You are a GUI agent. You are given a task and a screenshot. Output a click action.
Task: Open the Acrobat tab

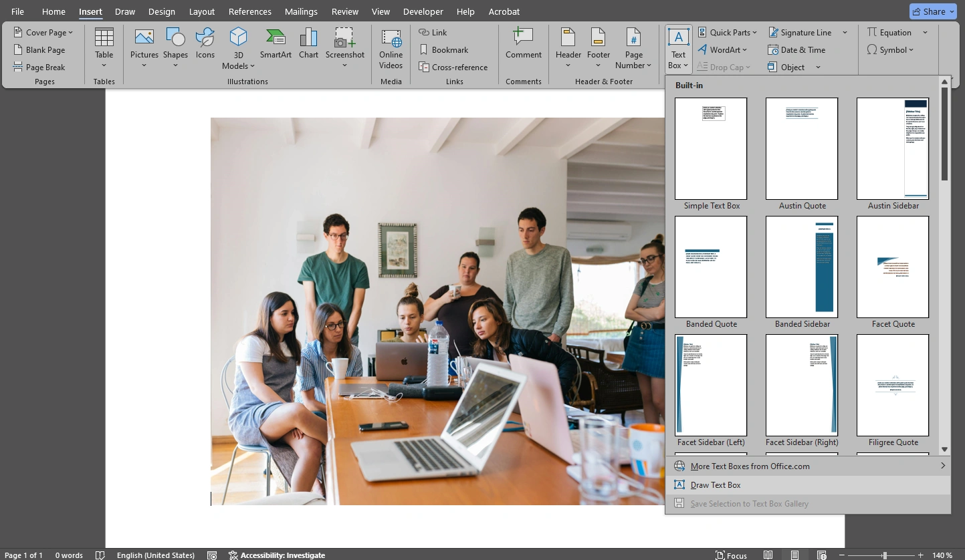[x=504, y=11]
